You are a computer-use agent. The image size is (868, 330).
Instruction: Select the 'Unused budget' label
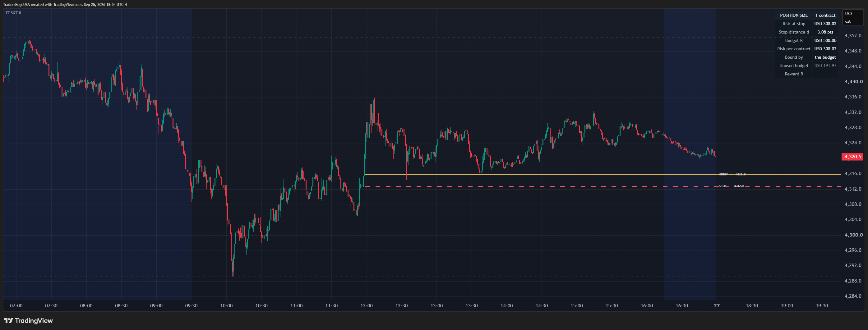pos(793,66)
